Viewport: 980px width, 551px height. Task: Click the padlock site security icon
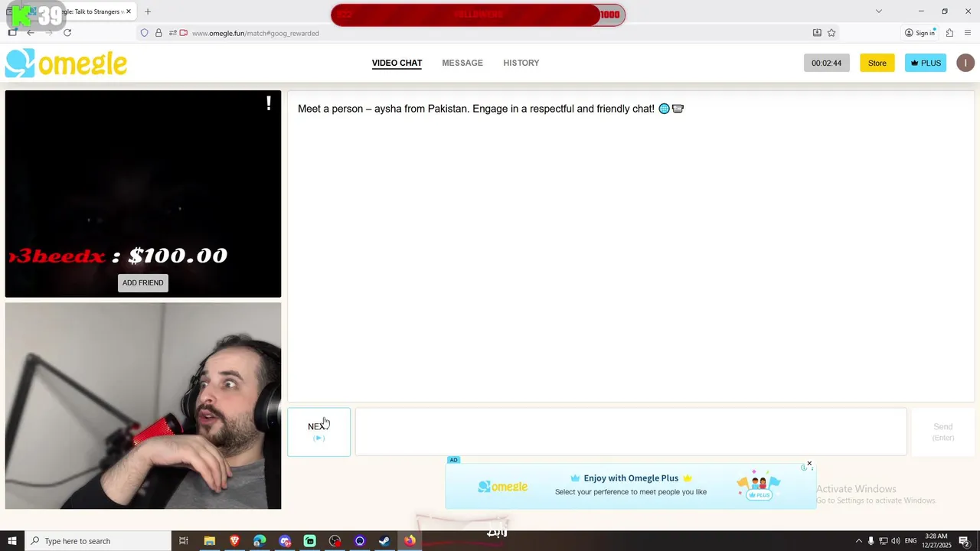click(x=158, y=33)
